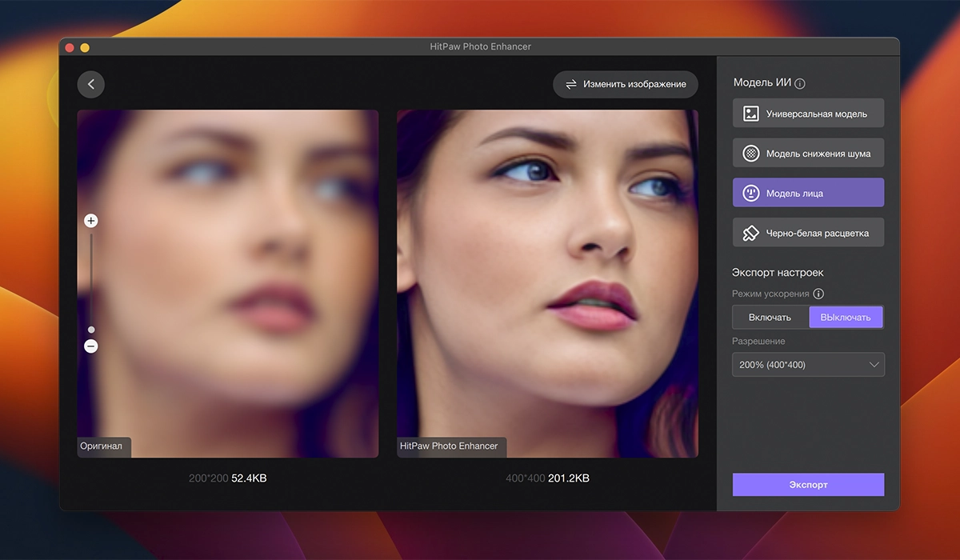Select the Модель снижения шума option
Image resolution: width=960 pixels, height=560 pixels.
pos(818,154)
